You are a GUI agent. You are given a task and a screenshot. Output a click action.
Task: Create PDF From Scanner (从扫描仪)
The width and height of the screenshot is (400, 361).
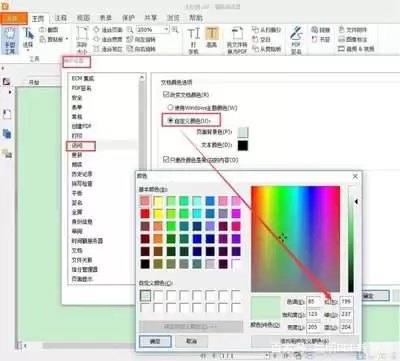point(266,30)
